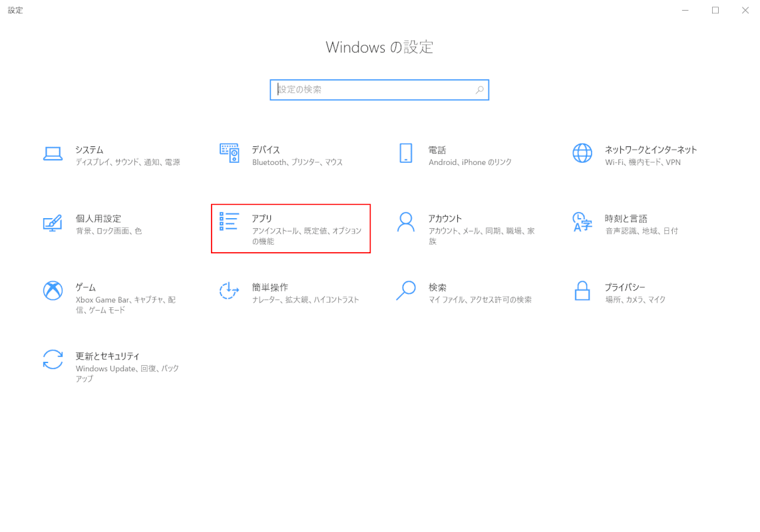Image resolution: width=760 pixels, height=532 pixels.
Task: Click the 時刻と言語 clock and letter icon
Action: [x=582, y=222]
